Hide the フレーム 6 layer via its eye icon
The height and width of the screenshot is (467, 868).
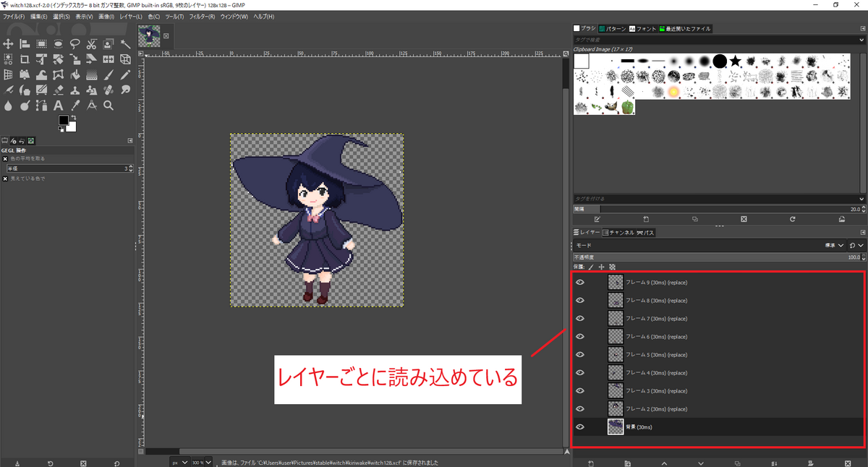click(579, 337)
